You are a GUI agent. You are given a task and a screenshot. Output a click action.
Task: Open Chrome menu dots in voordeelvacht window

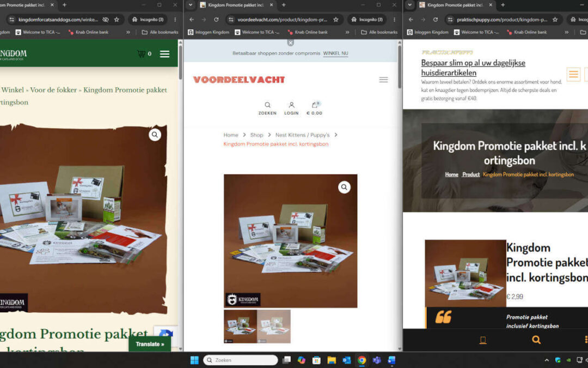(x=395, y=20)
